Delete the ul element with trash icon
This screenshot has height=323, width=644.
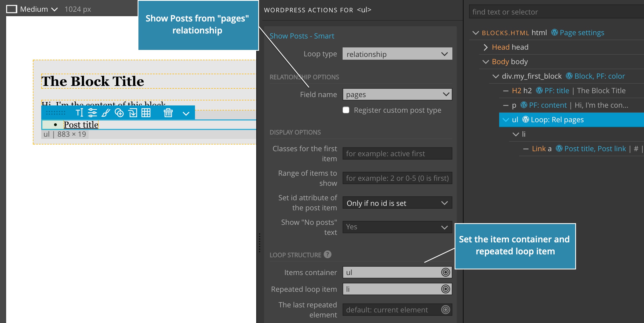pos(168,113)
